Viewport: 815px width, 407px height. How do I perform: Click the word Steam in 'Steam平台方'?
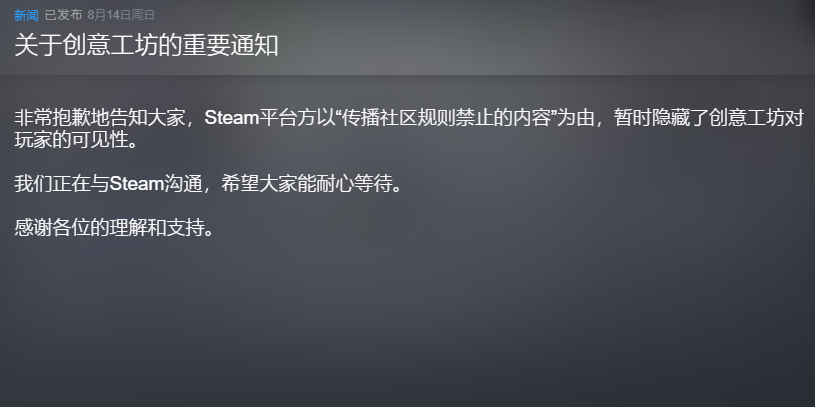pyautogui.click(x=231, y=118)
